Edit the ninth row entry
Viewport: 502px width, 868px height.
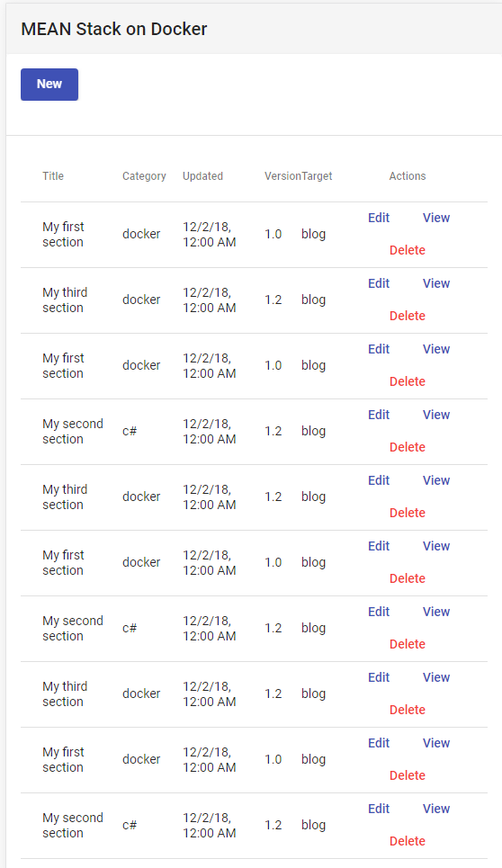tap(379, 743)
